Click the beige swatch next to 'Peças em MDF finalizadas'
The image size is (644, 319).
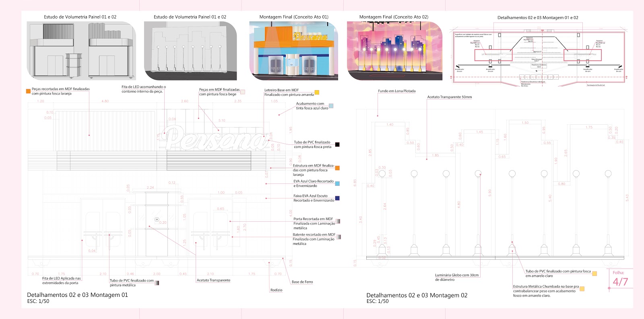click(243, 92)
